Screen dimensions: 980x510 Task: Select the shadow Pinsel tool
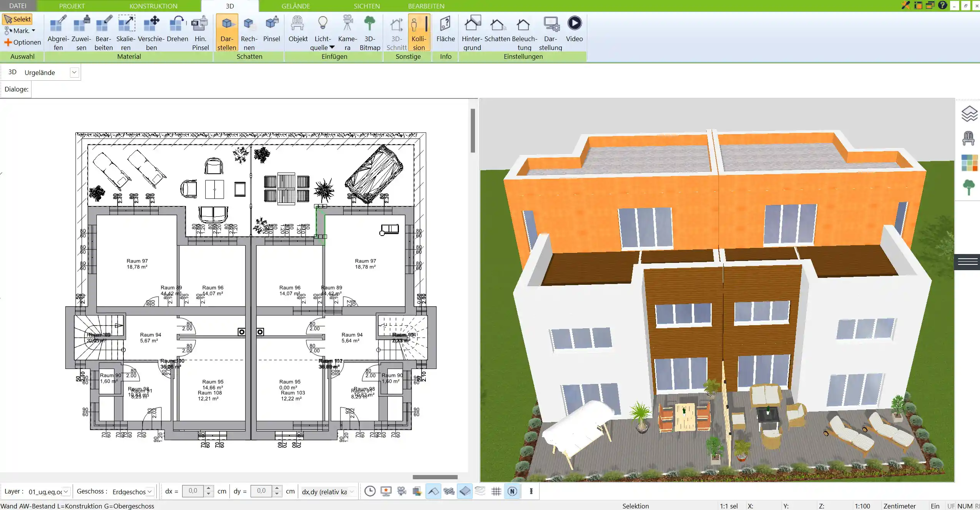[x=272, y=29]
